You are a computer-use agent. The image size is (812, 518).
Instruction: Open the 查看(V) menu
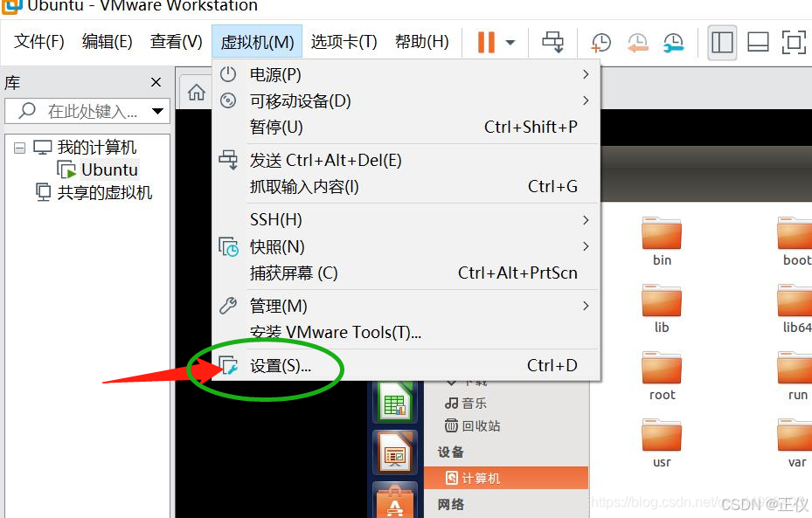[x=176, y=41]
